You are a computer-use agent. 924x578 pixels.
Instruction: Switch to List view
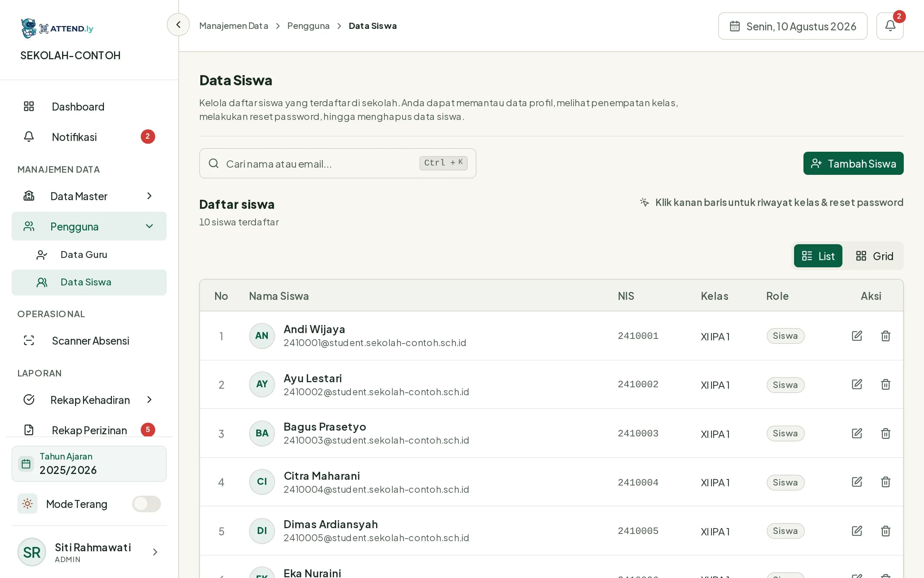pyautogui.click(x=818, y=256)
